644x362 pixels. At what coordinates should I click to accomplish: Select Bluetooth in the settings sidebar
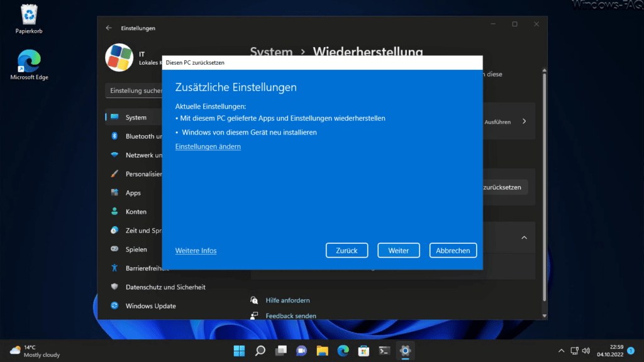[135, 136]
